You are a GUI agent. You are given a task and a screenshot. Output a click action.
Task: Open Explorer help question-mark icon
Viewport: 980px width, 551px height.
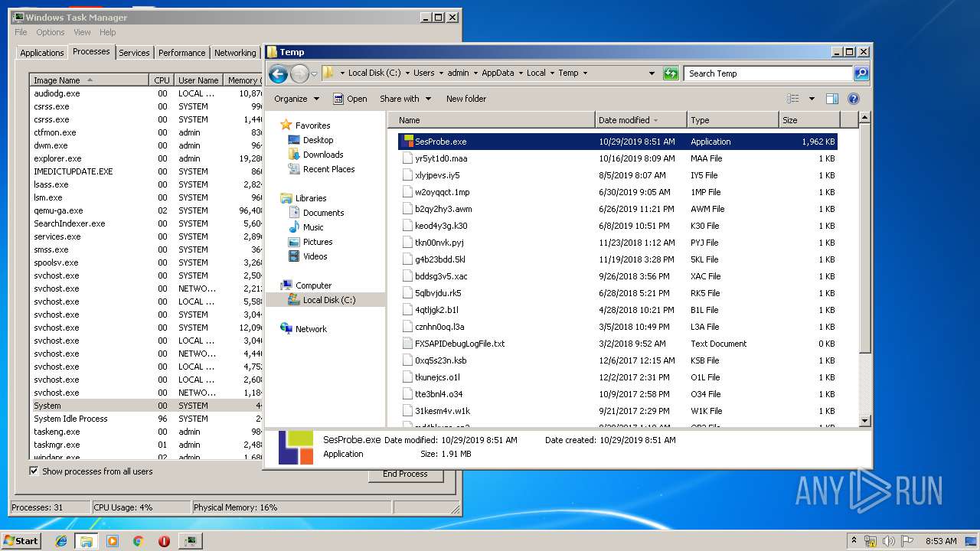click(x=854, y=99)
